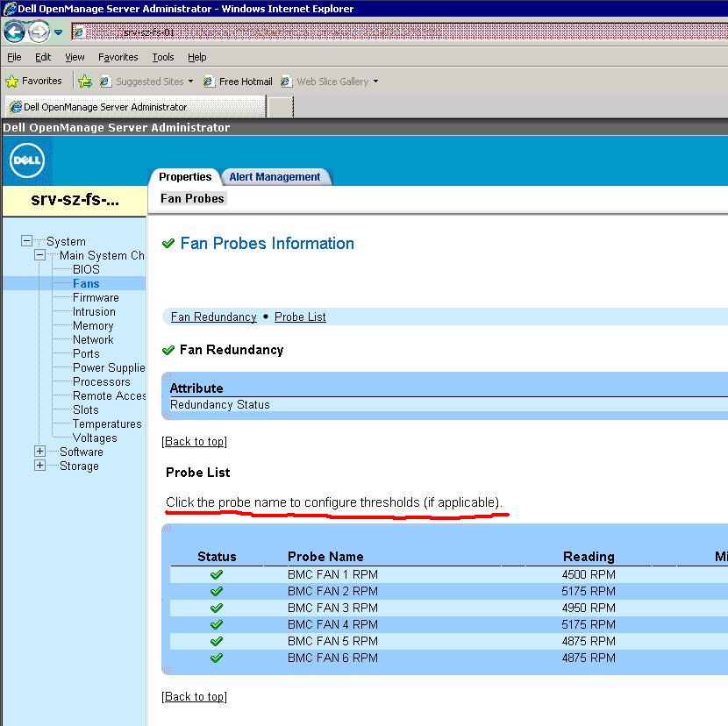The image size is (728, 726).
Task: Select Firmware in the tree
Action: [x=96, y=297]
